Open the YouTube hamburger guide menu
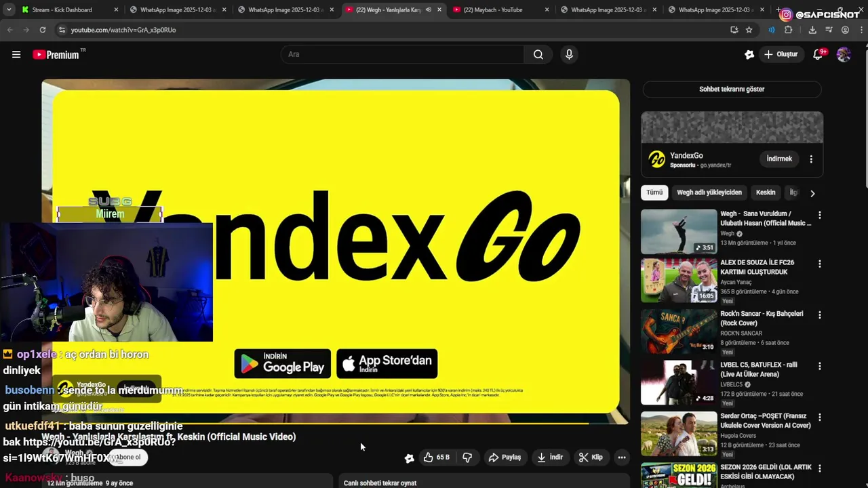The width and height of the screenshot is (868, 488). coord(16,55)
